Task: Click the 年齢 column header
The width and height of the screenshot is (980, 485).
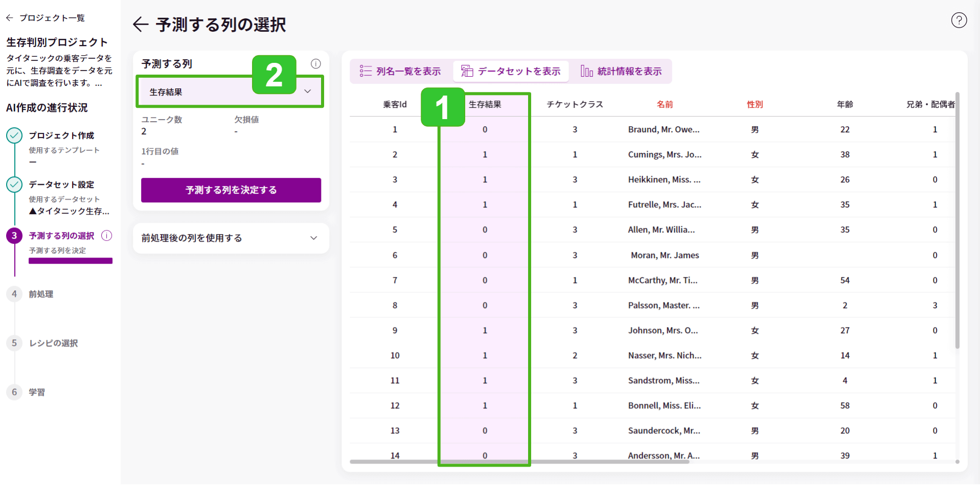Action: pyautogui.click(x=845, y=104)
